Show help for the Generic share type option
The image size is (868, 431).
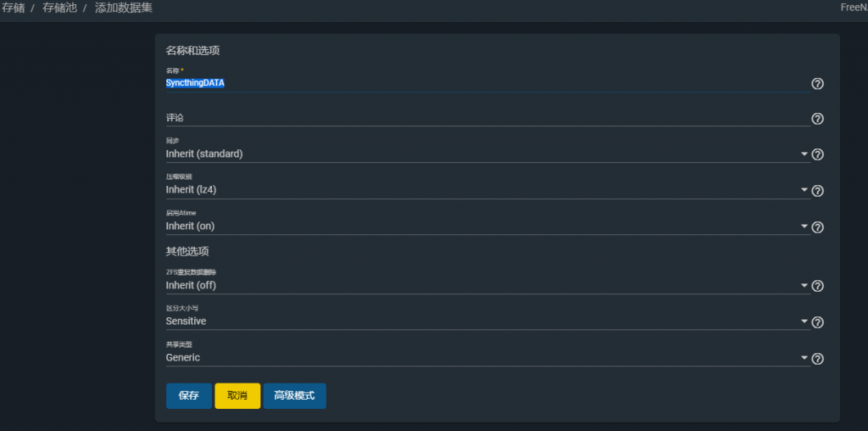[817, 358]
